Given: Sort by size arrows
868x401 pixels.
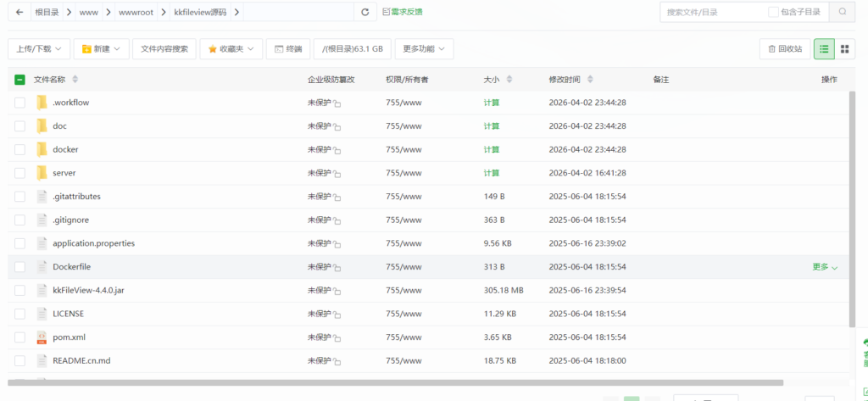Looking at the screenshot, I should tap(509, 80).
